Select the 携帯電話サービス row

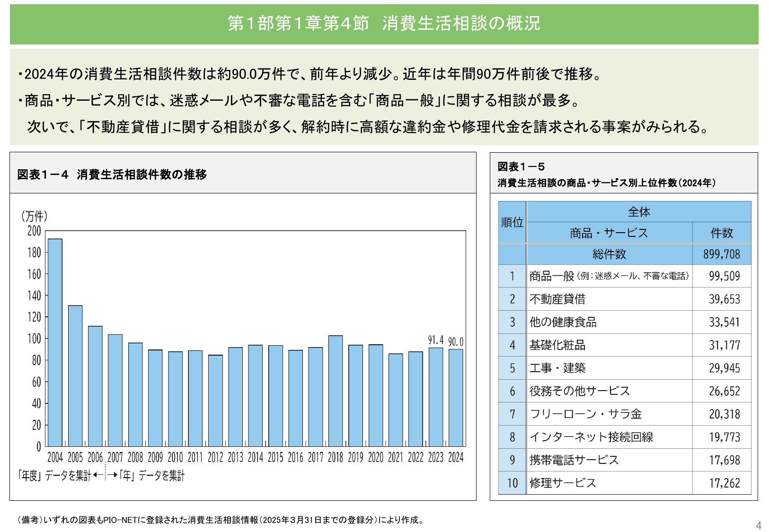point(573,459)
